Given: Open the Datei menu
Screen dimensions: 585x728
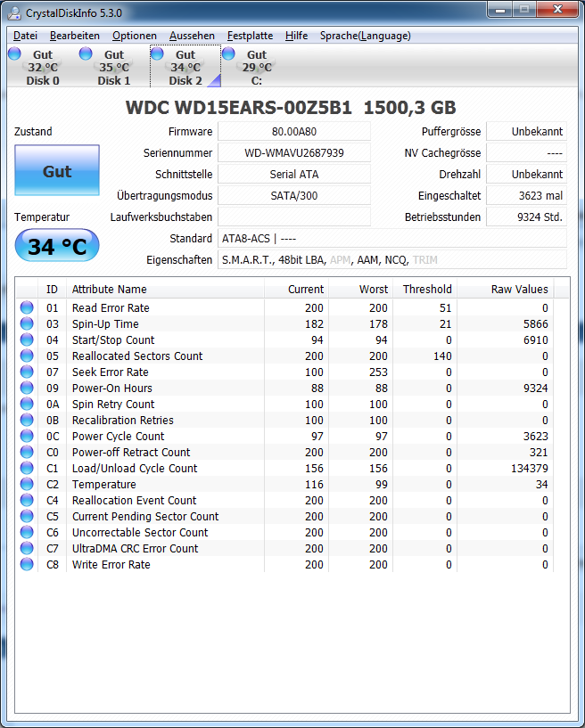Looking at the screenshot, I should [x=25, y=36].
